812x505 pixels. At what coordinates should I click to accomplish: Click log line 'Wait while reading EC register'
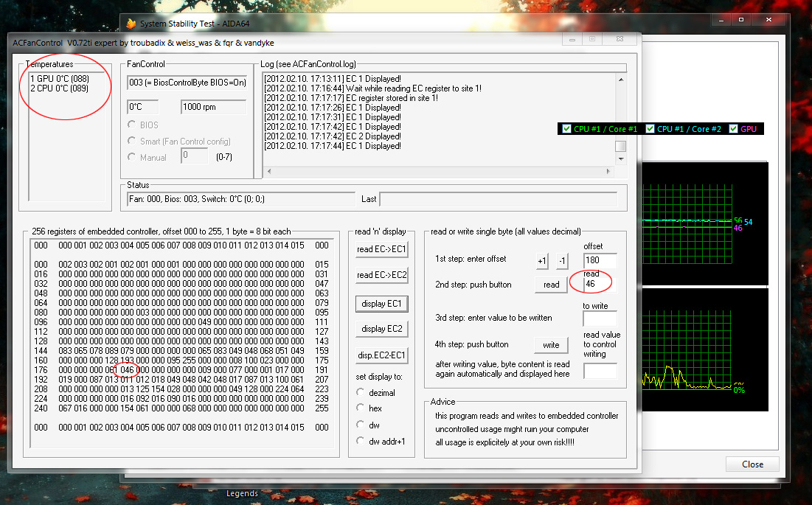(373, 88)
